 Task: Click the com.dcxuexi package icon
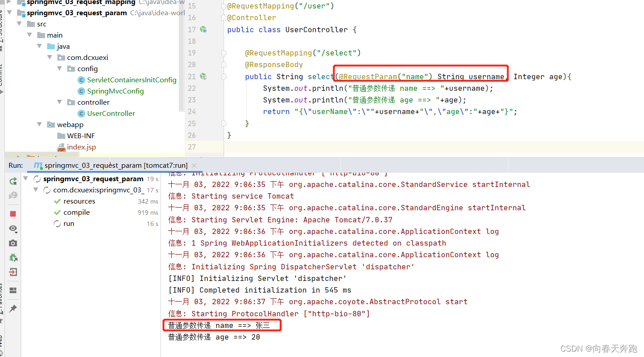click(x=61, y=58)
